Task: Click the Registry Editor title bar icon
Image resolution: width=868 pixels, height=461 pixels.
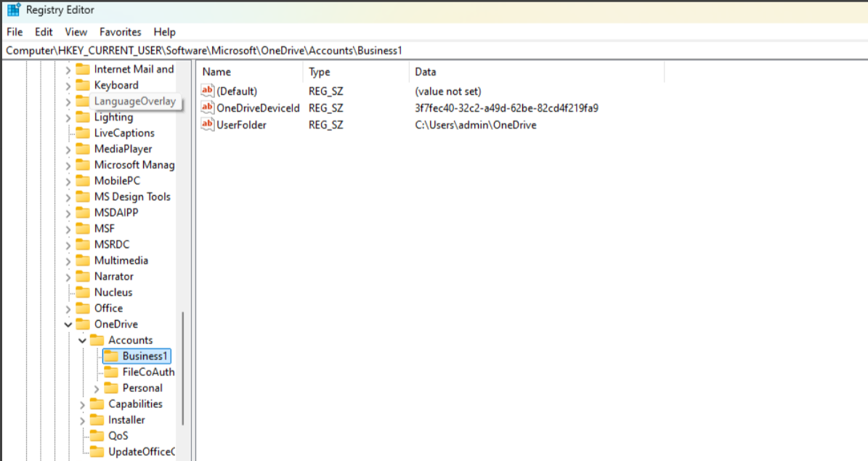Action: (x=14, y=10)
